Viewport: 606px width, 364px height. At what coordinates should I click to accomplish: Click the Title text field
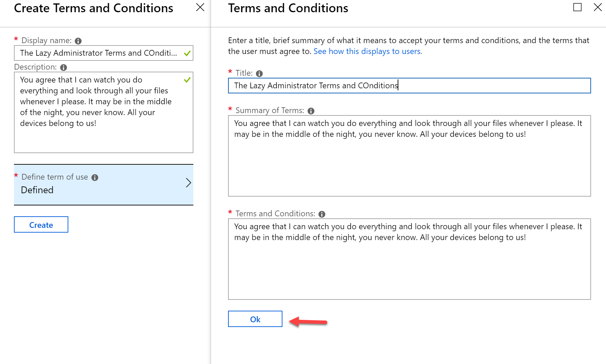click(x=410, y=86)
